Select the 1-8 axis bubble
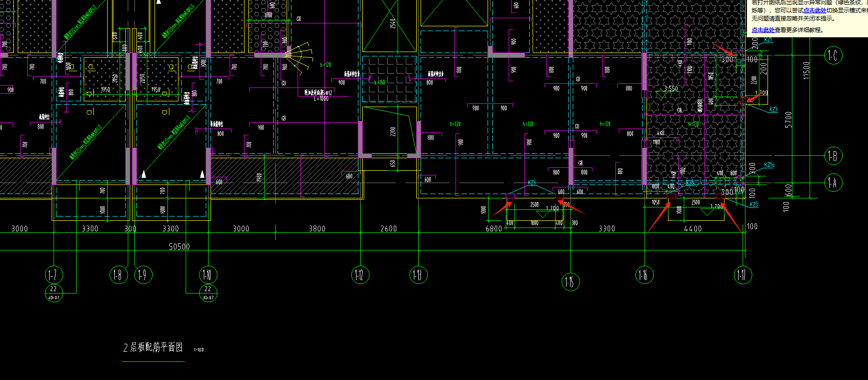Screen dimensions: 868x380 119,275
